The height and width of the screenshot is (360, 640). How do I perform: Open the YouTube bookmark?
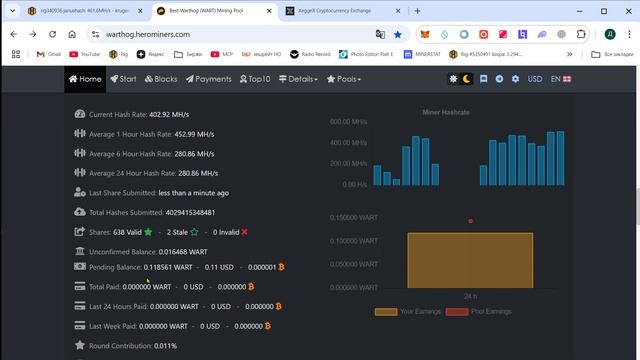[x=84, y=54]
